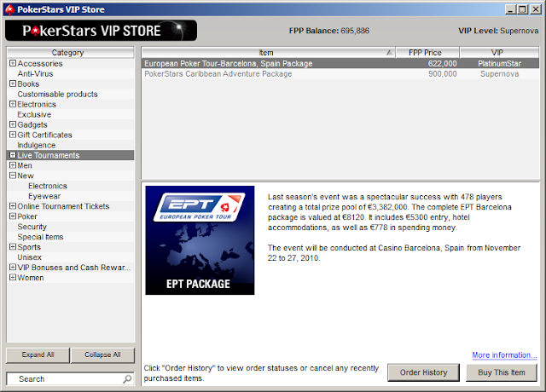Select the Unisex category
The width and height of the screenshot is (546, 392).
(30, 257)
